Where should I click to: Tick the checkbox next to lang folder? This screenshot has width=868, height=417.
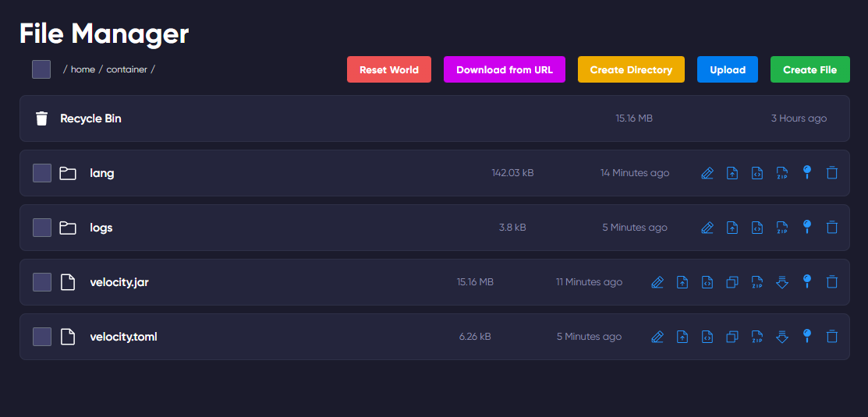coord(42,173)
